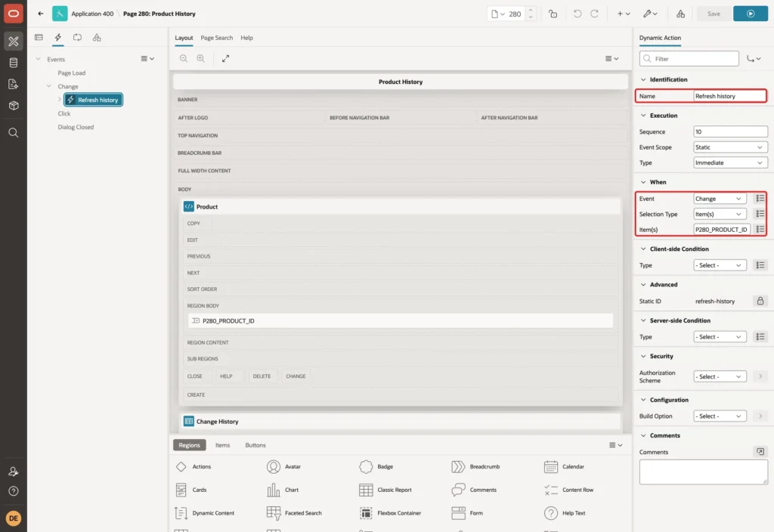Viewport: 774px width, 532px height.
Task: Open the Event Scope dropdown
Action: point(730,147)
